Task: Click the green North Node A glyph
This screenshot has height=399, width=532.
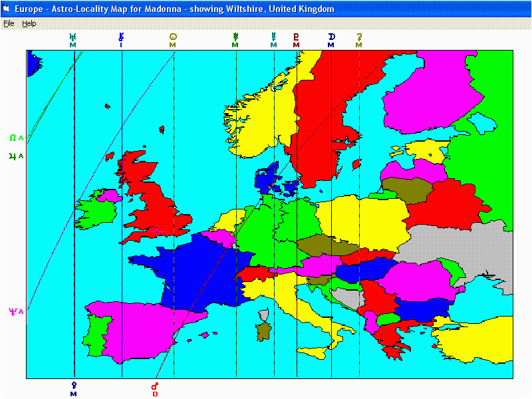Action: [x=16, y=138]
